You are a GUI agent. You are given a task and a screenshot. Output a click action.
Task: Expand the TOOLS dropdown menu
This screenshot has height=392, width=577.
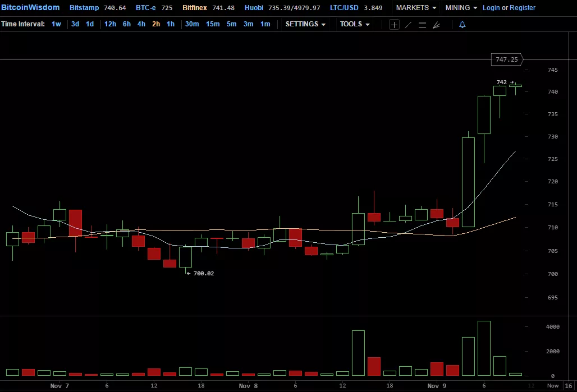[x=355, y=24]
